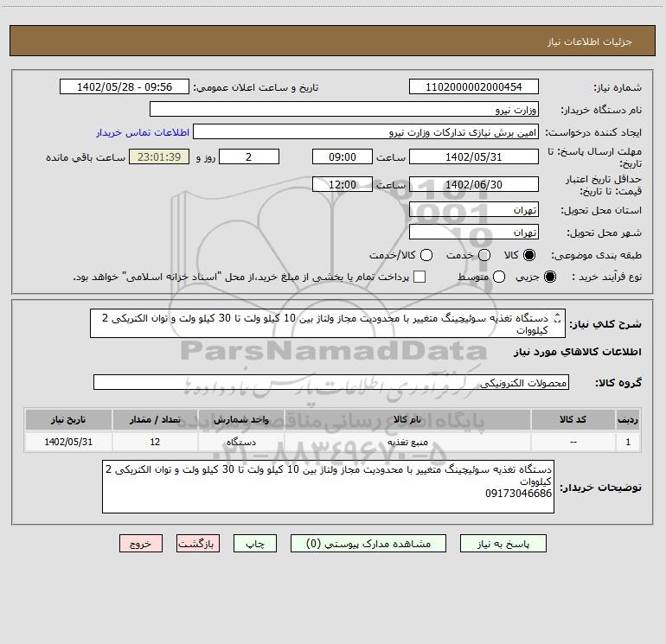
Task: Click the announcement date field 1402/05/28 - 09:56
Action: tap(125, 87)
